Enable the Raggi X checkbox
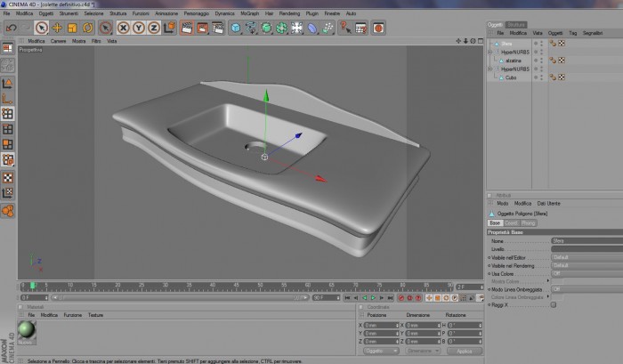The height and width of the screenshot is (364, 623). point(553,304)
